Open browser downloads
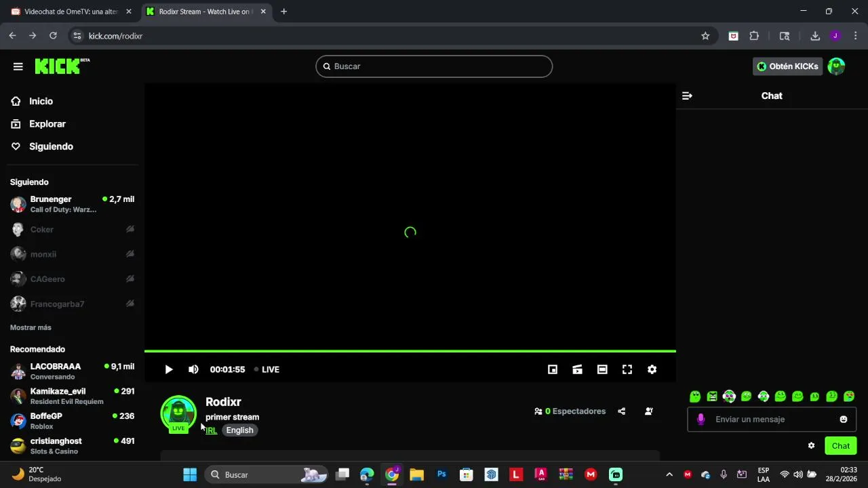The width and height of the screenshot is (868, 488). 815,36
